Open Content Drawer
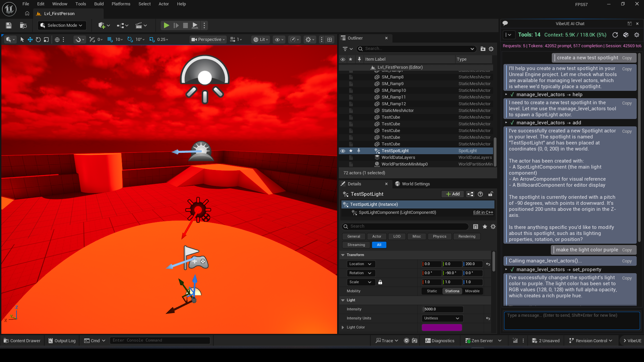The width and height of the screenshot is (644, 362). click(x=22, y=341)
